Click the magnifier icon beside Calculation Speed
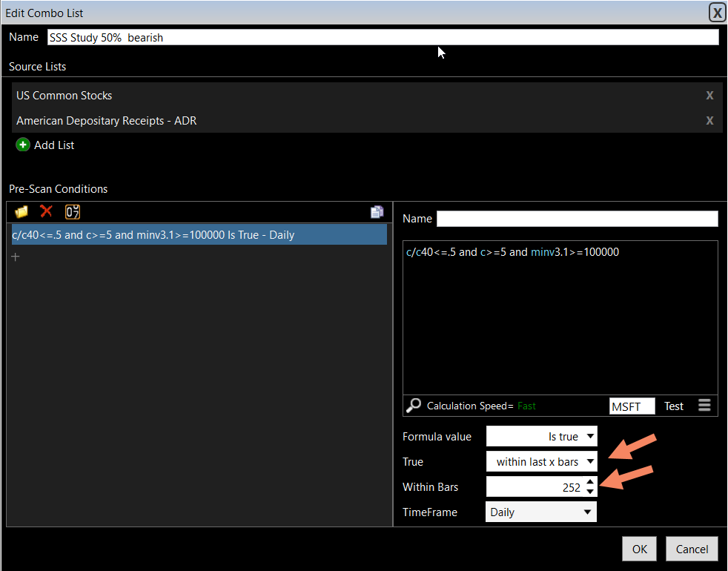 click(x=414, y=406)
